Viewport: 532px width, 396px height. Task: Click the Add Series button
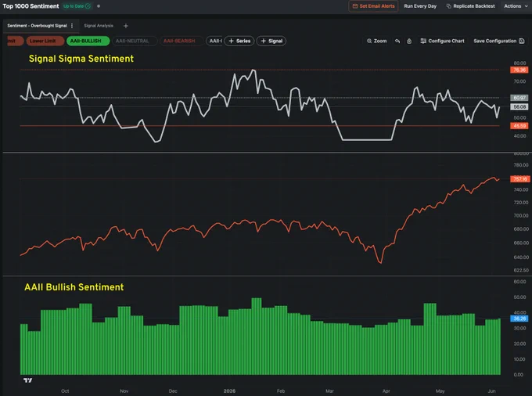coord(239,41)
